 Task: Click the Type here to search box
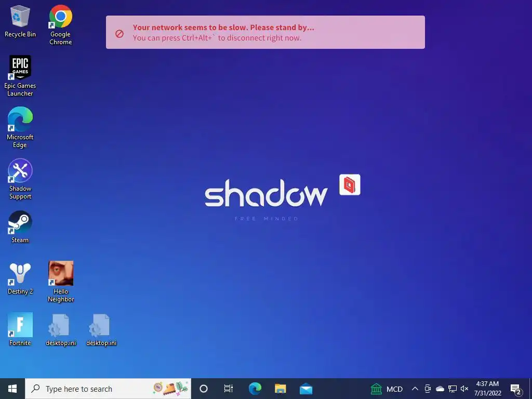click(x=108, y=389)
